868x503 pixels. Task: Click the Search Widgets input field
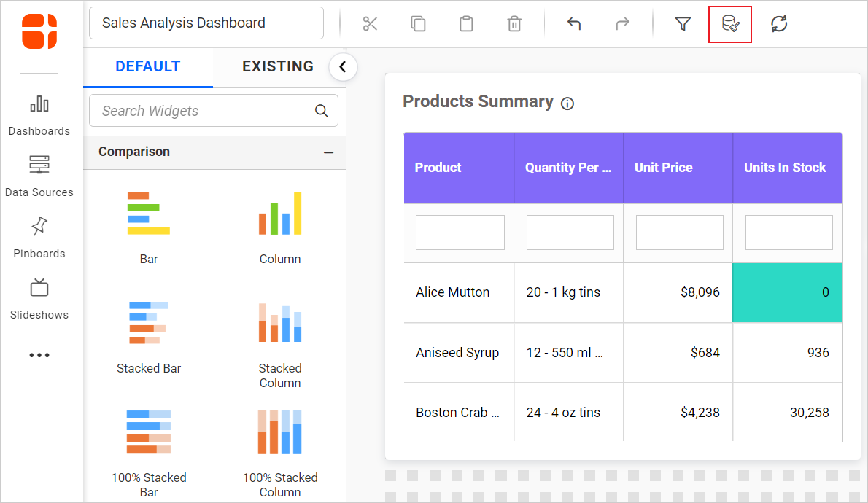(204, 111)
